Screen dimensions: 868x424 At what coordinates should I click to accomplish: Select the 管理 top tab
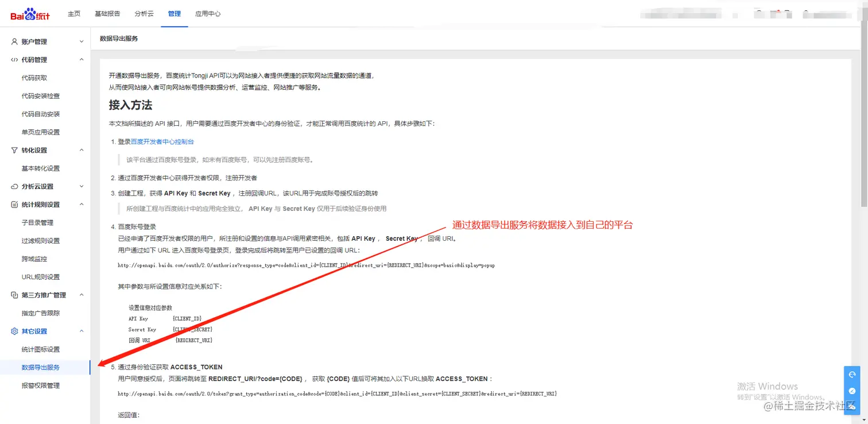click(x=175, y=14)
